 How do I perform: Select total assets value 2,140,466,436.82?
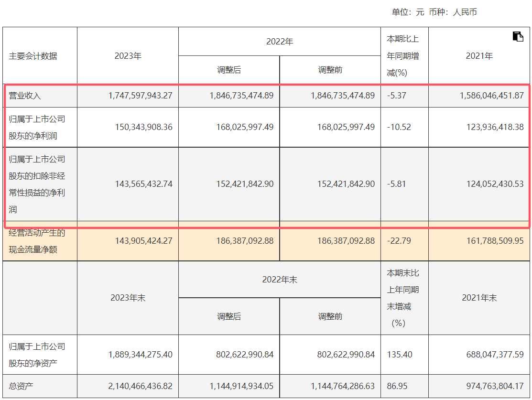click(x=140, y=385)
